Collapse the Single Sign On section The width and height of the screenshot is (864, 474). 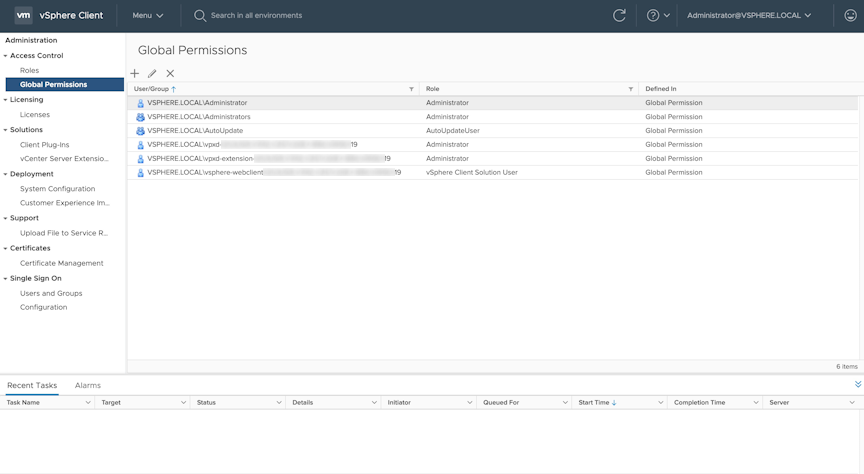(6, 279)
